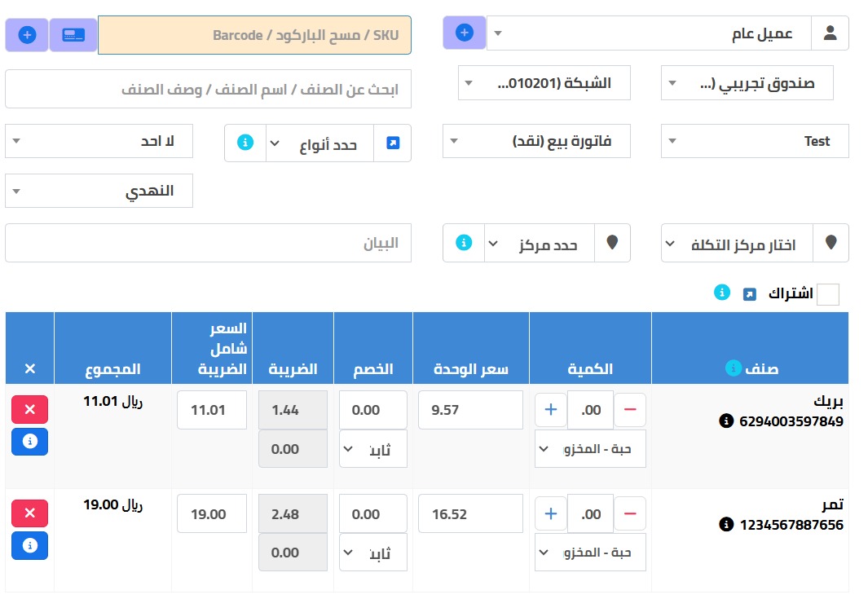Click the SKU barcode scan input field
This screenshot has height=599, width=868.
[254, 35]
